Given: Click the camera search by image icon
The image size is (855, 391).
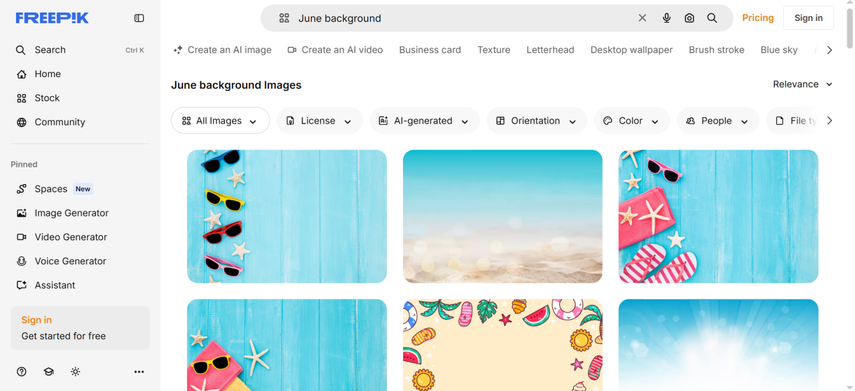Looking at the screenshot, I should pyautogui.click(x=689, y=18).
